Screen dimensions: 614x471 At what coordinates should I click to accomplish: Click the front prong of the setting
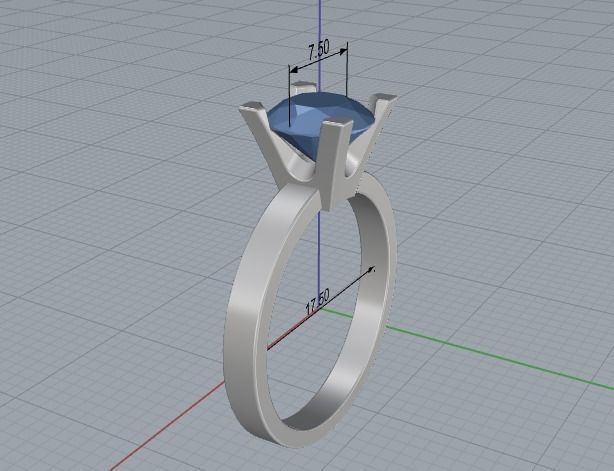pos(334,164)
